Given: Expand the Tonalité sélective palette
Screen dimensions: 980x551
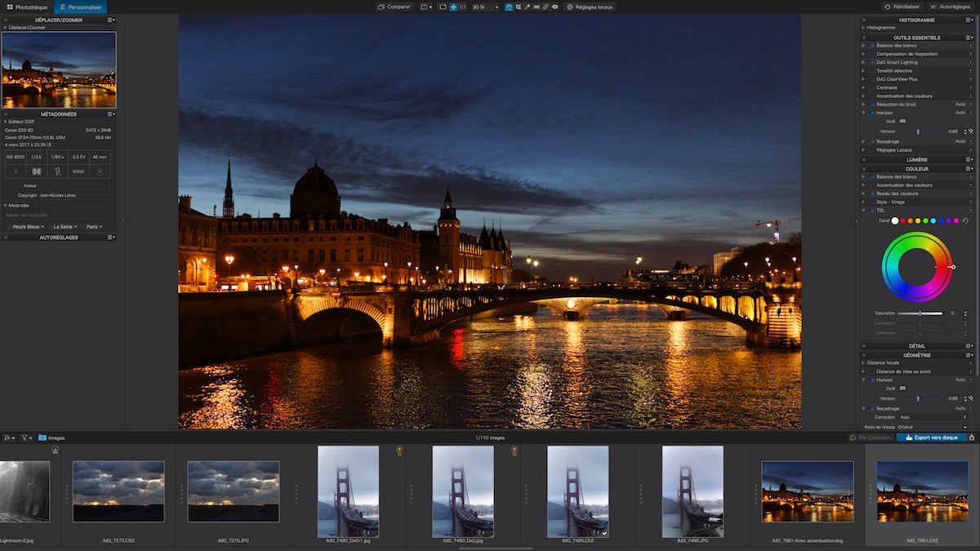Looking at the screenshot, I should click(x=864, y=71).
